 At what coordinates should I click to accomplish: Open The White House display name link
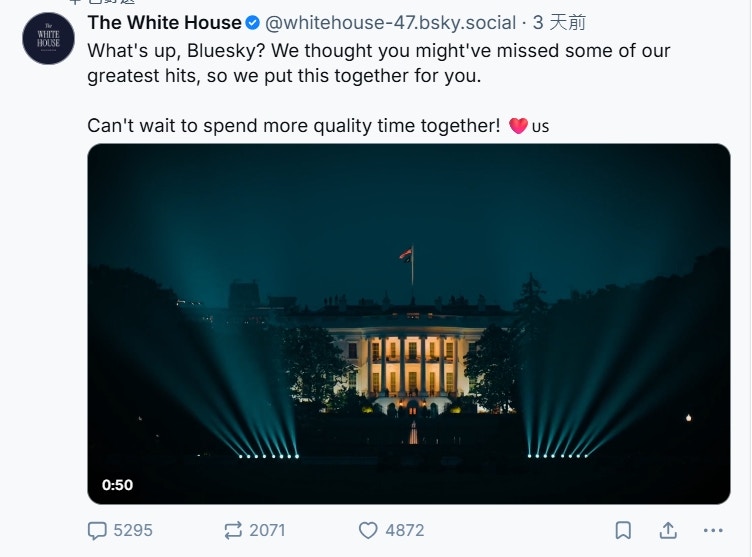click(x=164, y=22)
